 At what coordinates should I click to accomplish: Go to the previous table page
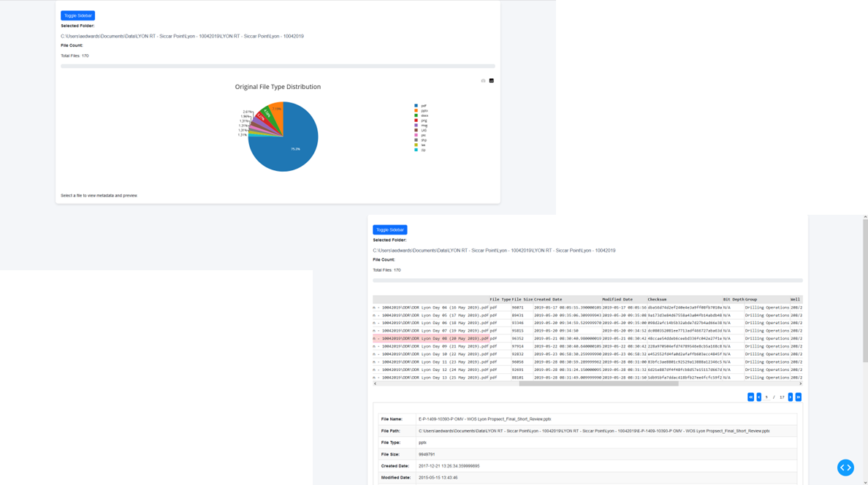tap(758, 397)
